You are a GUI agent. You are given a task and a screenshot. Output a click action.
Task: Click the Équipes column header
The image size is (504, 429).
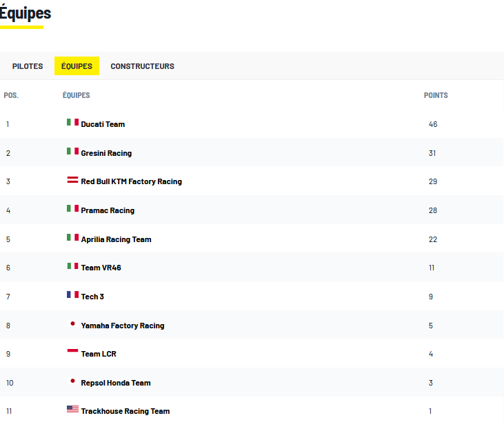coord(76,95)
